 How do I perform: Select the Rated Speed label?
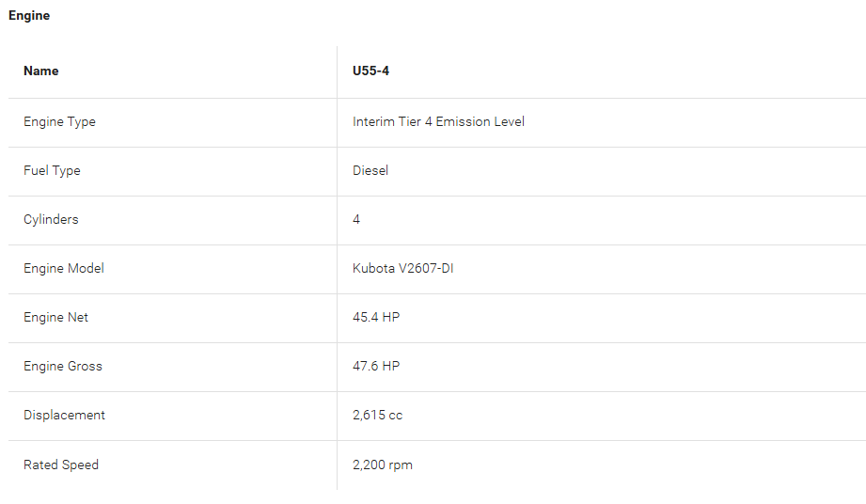[61, 465]
